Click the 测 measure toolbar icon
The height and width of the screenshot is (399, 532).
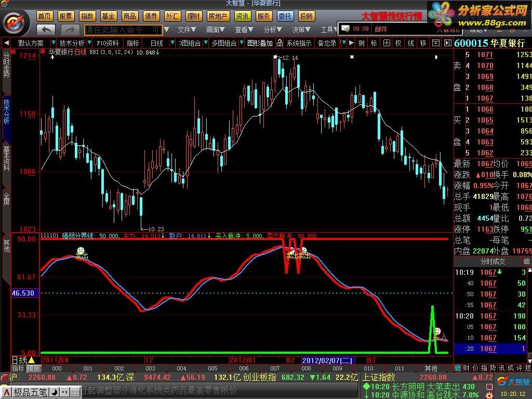[x=362, y=43]
